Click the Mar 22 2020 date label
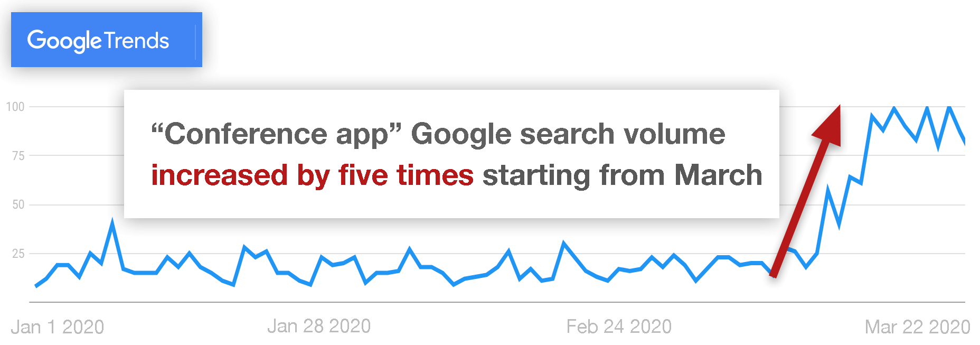Viewport: 980px width, 345px height. [917, 327]
